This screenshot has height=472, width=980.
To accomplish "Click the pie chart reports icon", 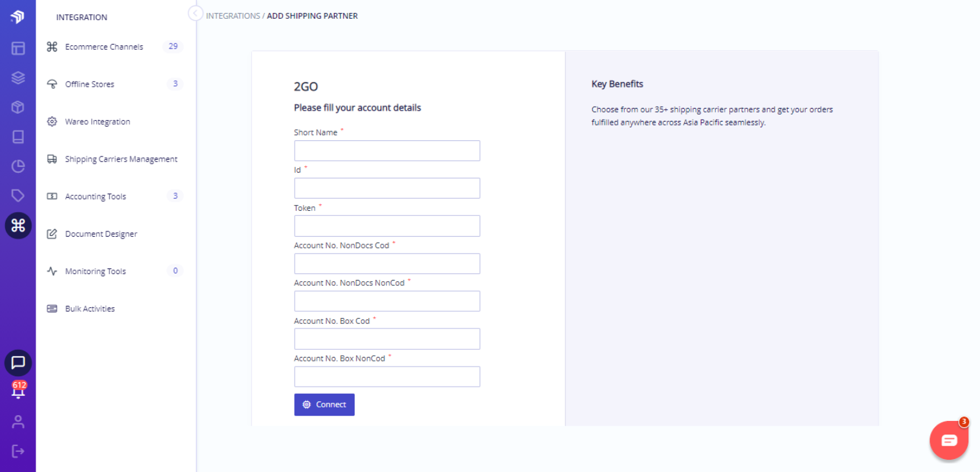I will [18, 166].
